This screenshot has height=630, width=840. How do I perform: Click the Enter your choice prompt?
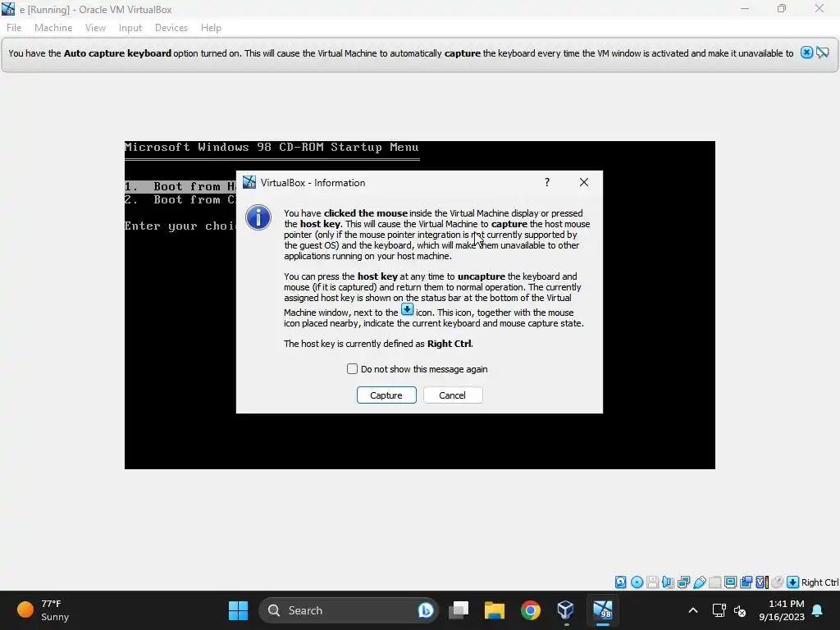click(x=180, y=226)
